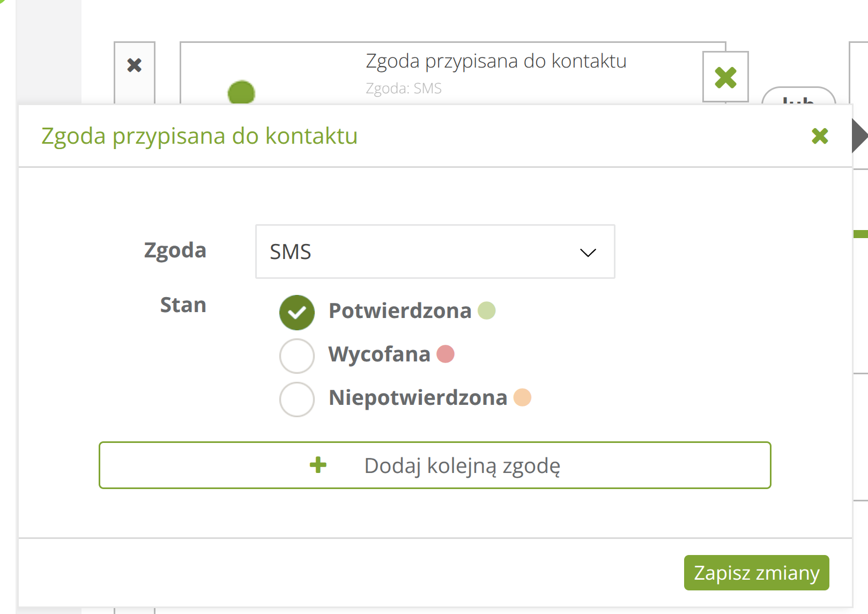This screenshot has height=614, width=868.
Task: Click the orange Niepotwierdzona status dot
Action: 522,397
